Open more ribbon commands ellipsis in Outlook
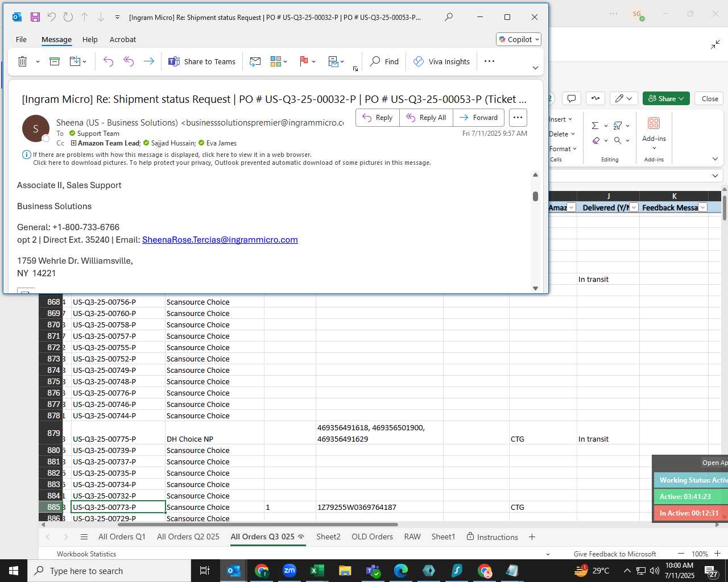The width and height of the screenshot is (728, 582). pyautogui.click(x=489, y=61)
